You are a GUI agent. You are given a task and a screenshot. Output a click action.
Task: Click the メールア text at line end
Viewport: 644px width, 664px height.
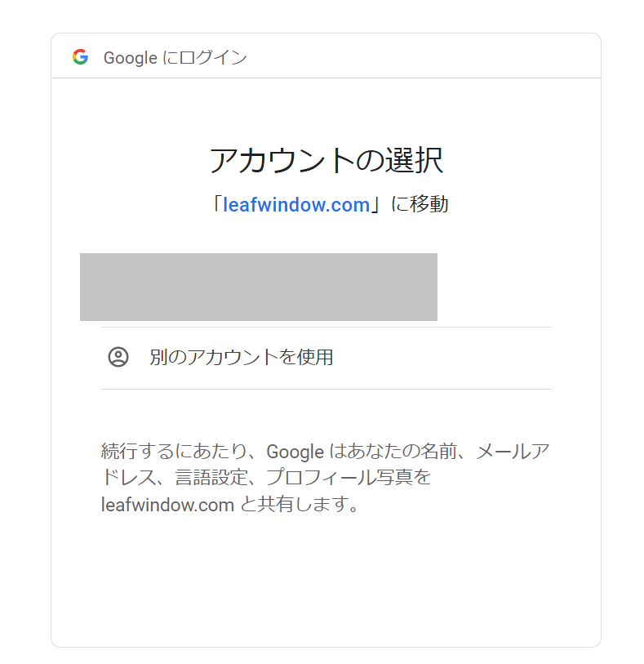click(513, 452)
